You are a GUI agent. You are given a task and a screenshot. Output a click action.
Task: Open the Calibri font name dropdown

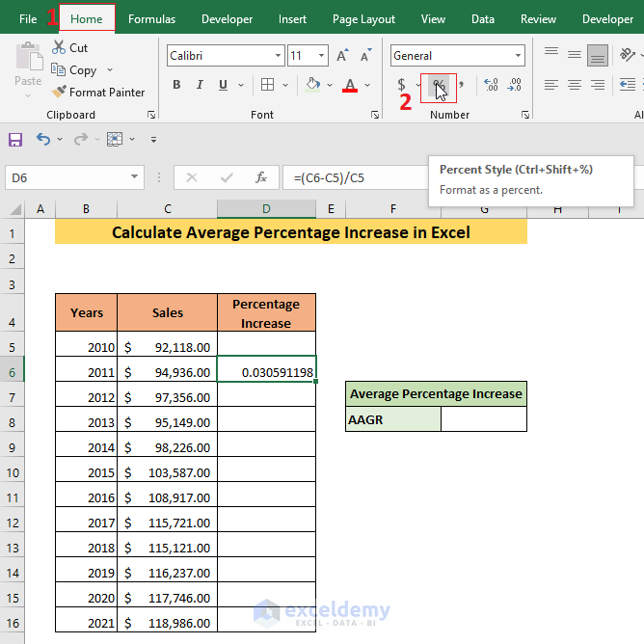click(x=278, y=56)
